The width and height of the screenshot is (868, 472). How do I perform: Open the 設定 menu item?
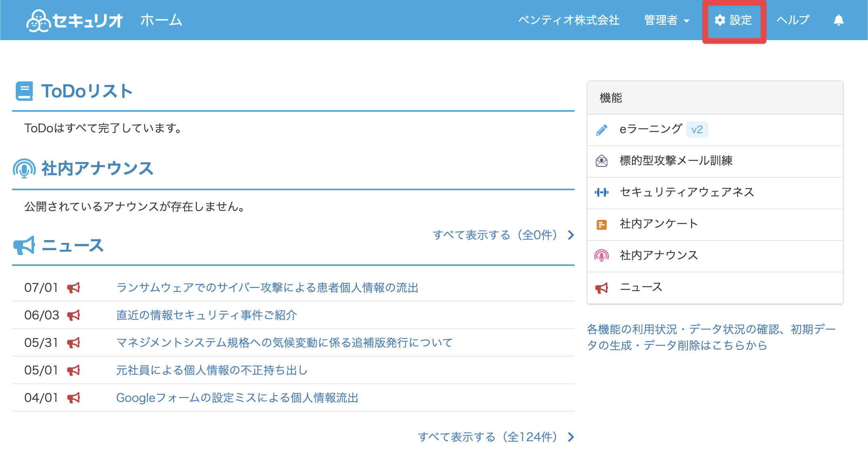tap(733, 20)
